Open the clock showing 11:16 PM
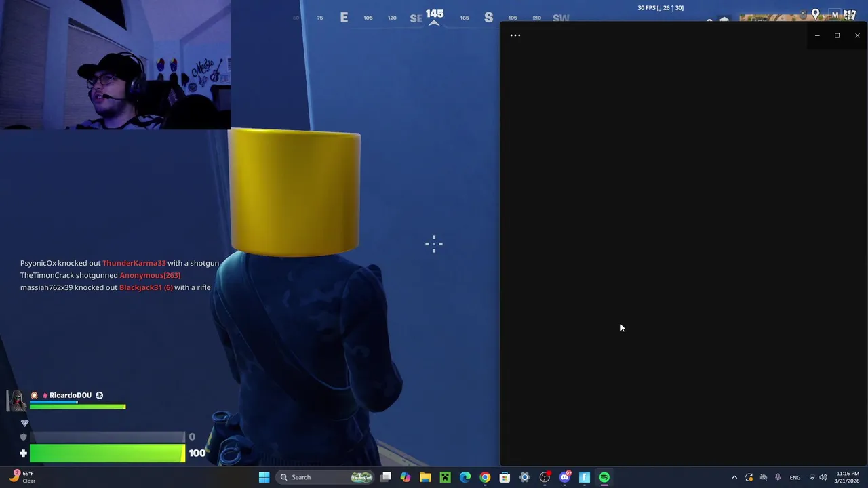Viewport: 868px width, 488px height. coord(848,477)
